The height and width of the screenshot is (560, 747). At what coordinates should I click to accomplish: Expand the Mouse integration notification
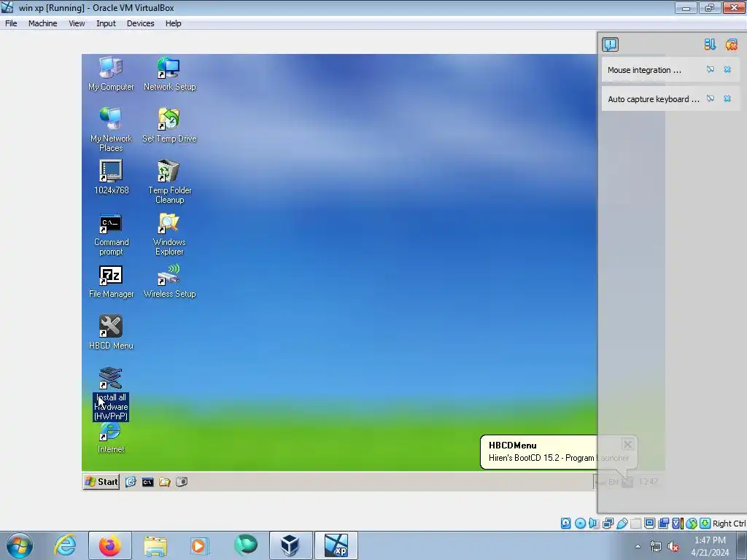(644, 70)
